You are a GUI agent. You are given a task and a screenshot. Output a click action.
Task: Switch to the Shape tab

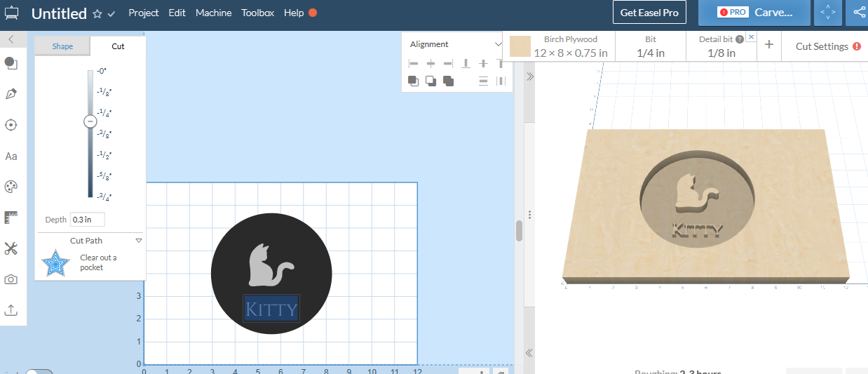click(x=62, y=46)
